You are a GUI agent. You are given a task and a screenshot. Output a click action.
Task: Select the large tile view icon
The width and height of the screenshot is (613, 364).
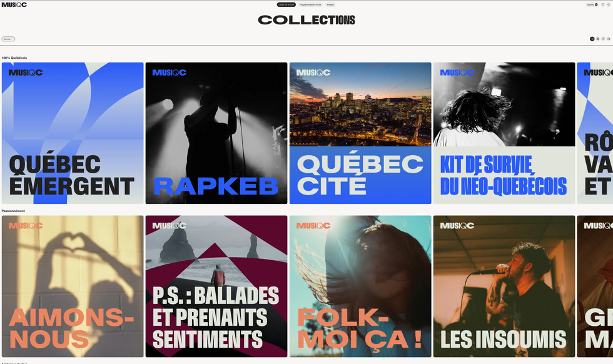click(x=592, y=39)
